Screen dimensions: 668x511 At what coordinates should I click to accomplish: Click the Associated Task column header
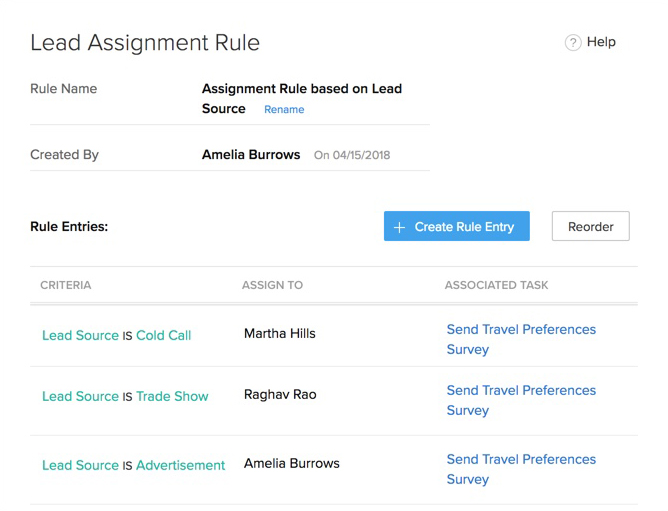coord(496,286)
